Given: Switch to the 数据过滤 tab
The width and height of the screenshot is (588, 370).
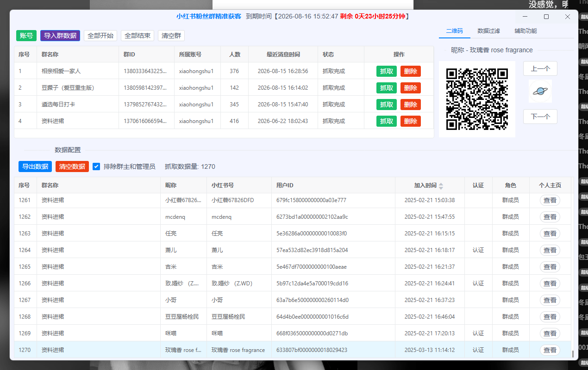Looking at the screenshot, I should pos(488,31).
